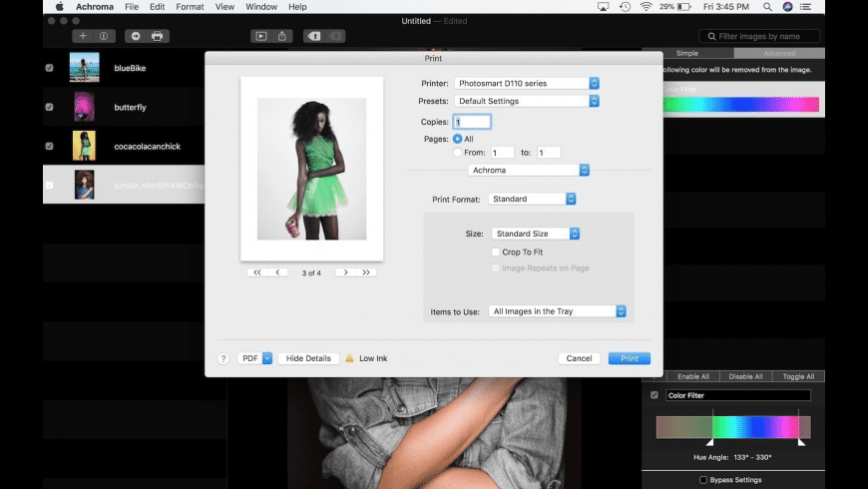Open print dialog help question mark
The width and height of the screenshot is (868, 489).
tap(223, 358)
